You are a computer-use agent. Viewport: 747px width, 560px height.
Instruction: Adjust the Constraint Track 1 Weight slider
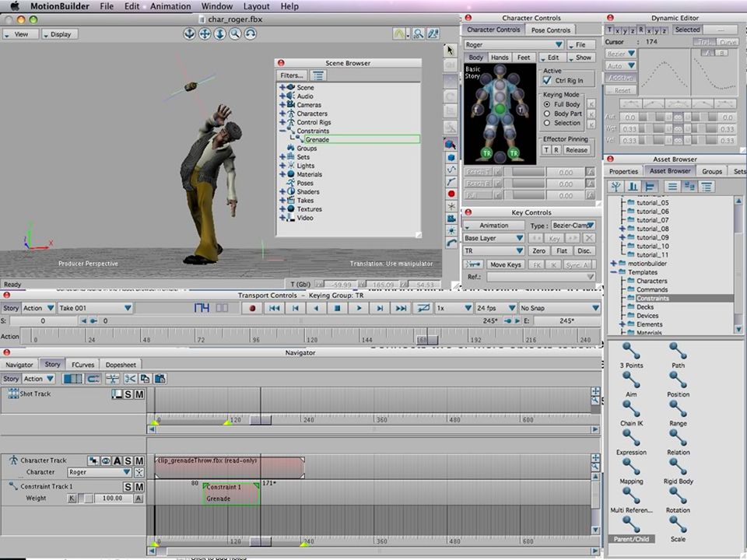(86, 498)
